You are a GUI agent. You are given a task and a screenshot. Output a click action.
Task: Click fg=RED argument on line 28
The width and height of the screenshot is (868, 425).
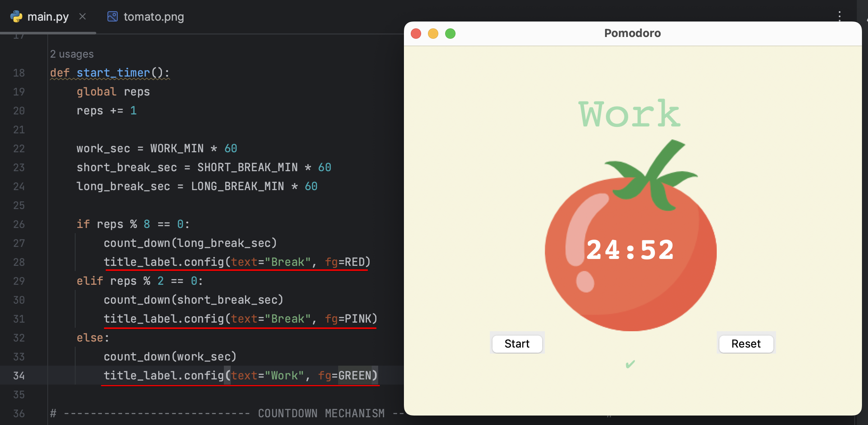click(x=345, y=262)
